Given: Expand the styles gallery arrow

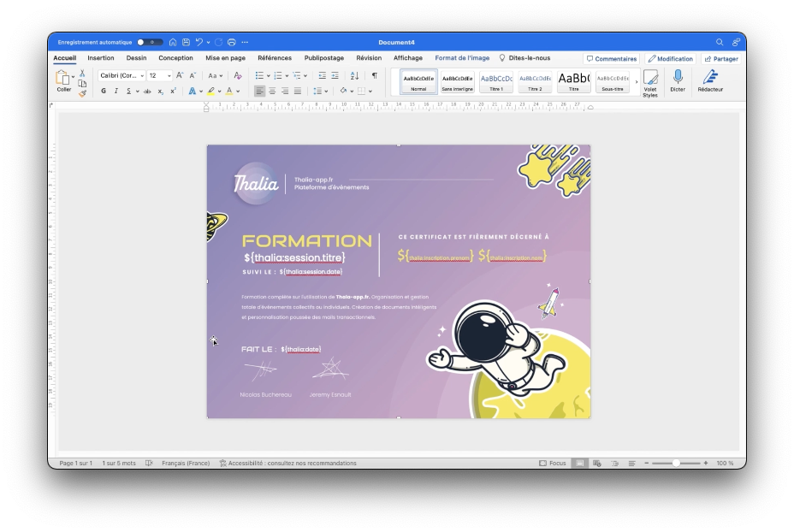Looking at the screenshot, I should (x=636, y=81).
